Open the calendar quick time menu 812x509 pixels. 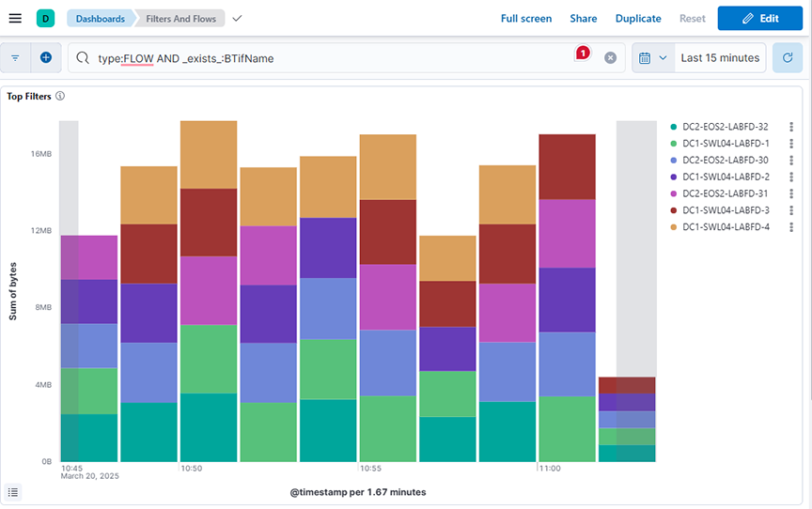[x=651, y=57]
